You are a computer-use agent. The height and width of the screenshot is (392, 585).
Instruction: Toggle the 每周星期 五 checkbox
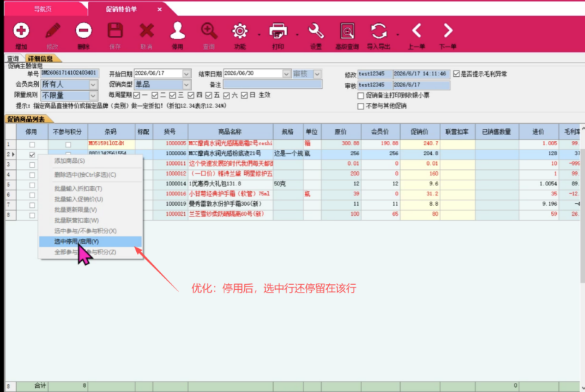[209, 95]
